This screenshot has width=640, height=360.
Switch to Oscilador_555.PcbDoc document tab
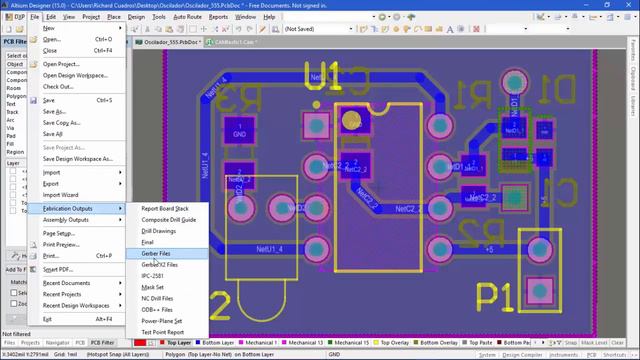click(x=168, y=42)
